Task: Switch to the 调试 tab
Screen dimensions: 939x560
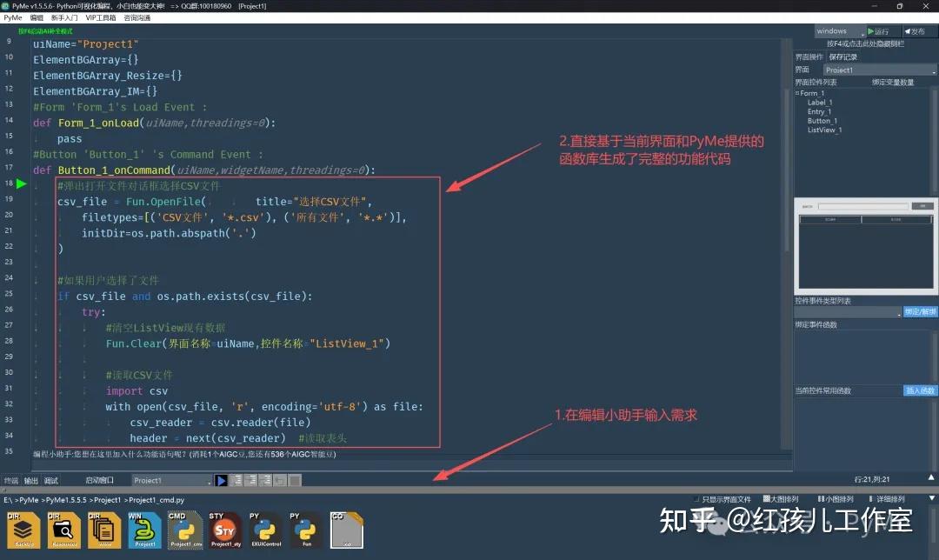Action: point(51,480)
